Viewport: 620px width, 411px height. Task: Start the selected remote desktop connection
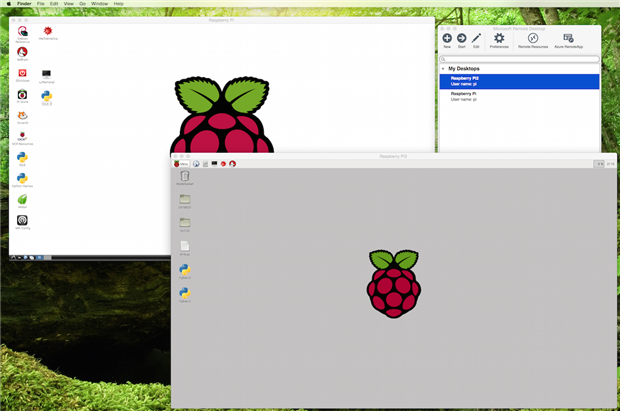461,38
